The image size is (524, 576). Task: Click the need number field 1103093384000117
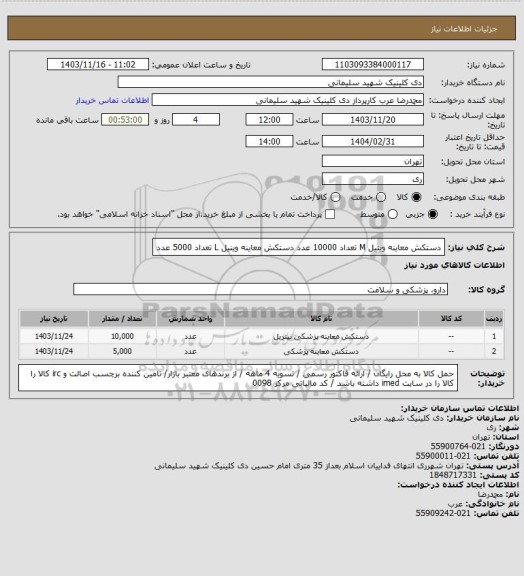[373, 64]
